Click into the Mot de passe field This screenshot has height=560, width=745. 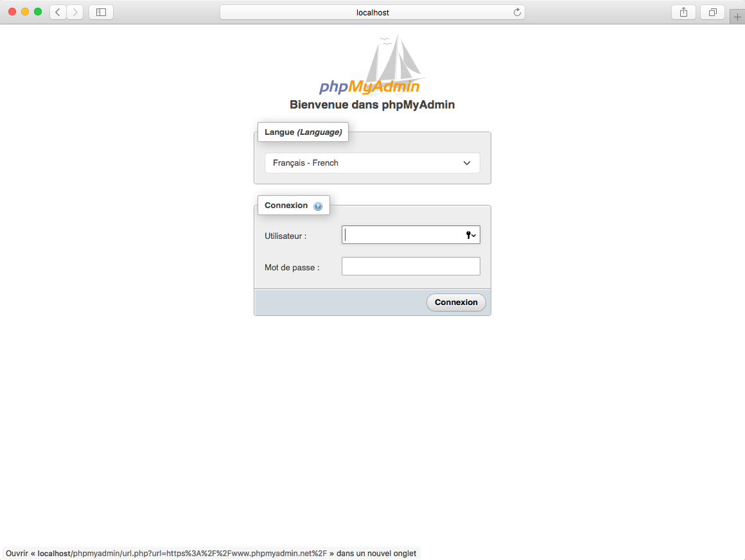(410, 267)
